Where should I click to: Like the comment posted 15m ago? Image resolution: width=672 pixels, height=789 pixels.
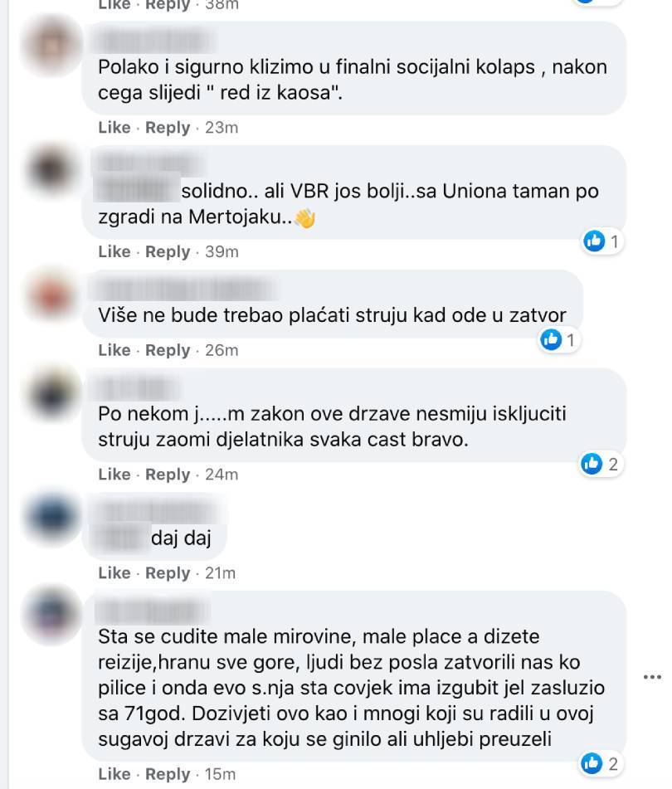pyautogui.click(x=114, y=774)
